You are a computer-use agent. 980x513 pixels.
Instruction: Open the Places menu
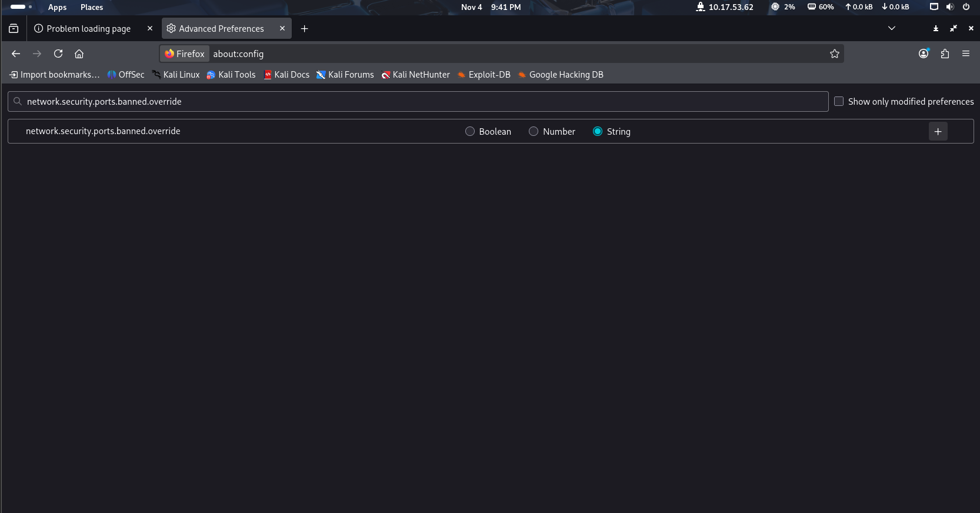point(92,7)
